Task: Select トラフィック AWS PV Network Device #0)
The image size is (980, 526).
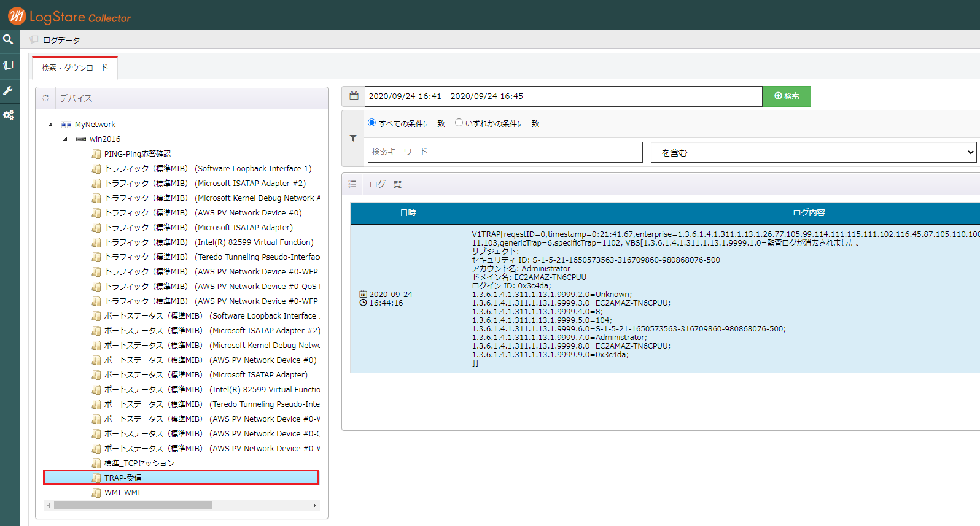Action: point(203,212)
